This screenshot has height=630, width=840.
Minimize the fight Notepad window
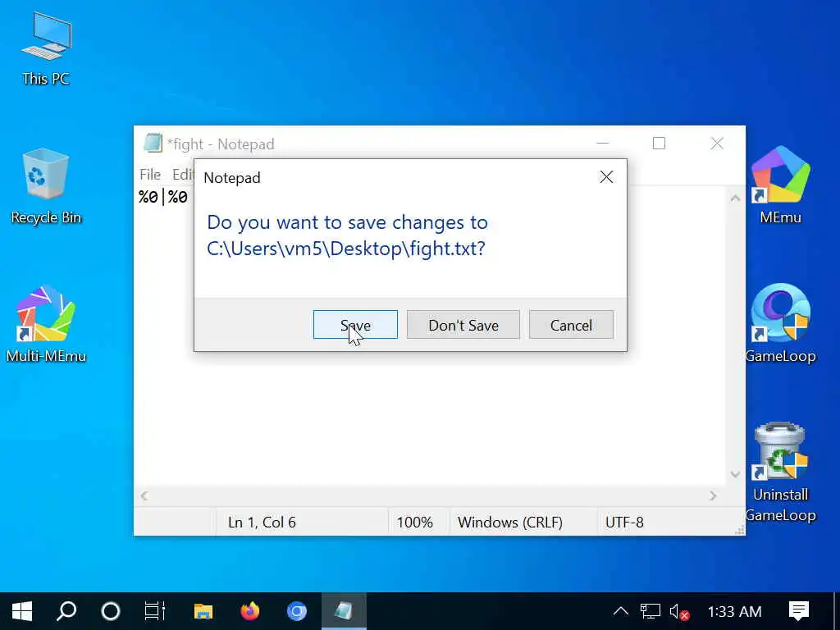pyautogui.click(x=603, y=143)
